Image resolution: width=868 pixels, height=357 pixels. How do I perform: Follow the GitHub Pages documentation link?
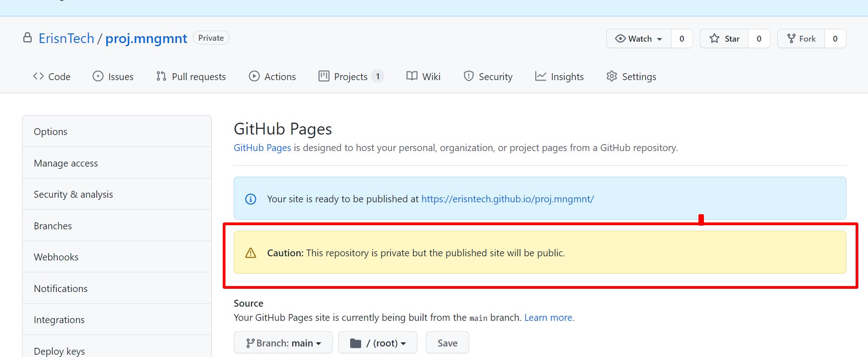262,148
